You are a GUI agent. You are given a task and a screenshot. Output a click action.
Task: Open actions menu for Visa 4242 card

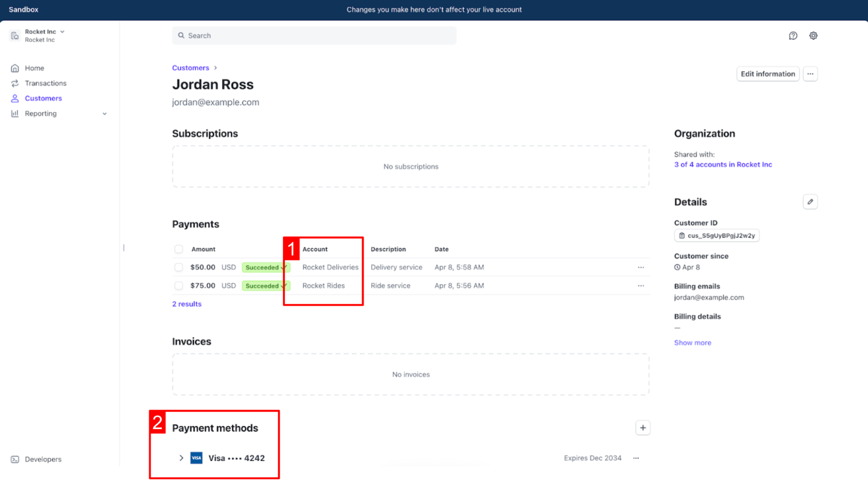[x=636, y=458]
